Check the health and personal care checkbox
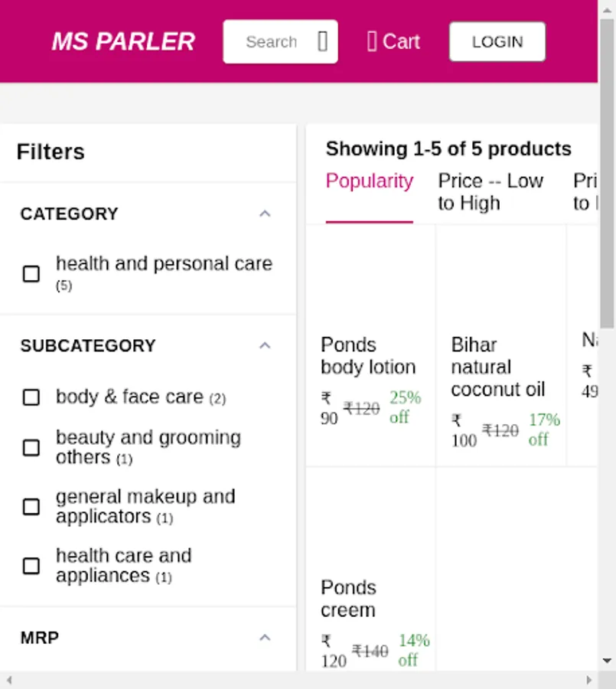 31,273
